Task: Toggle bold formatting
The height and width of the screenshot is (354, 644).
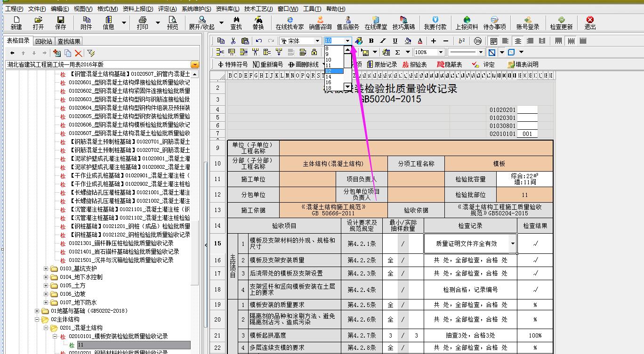Action: point(371,41)
